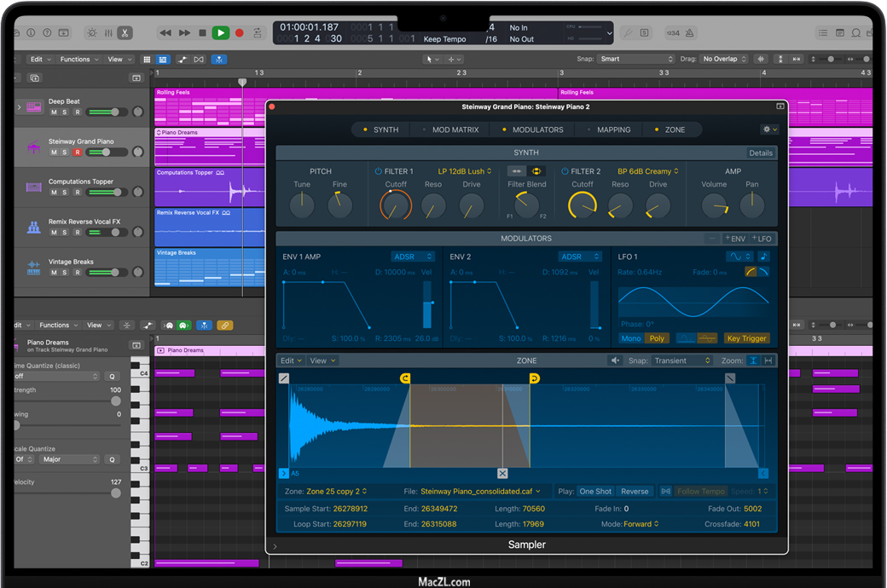Open the scissors Editors button
Viewport: 887px width, 588px height.
tap(125, 33)
